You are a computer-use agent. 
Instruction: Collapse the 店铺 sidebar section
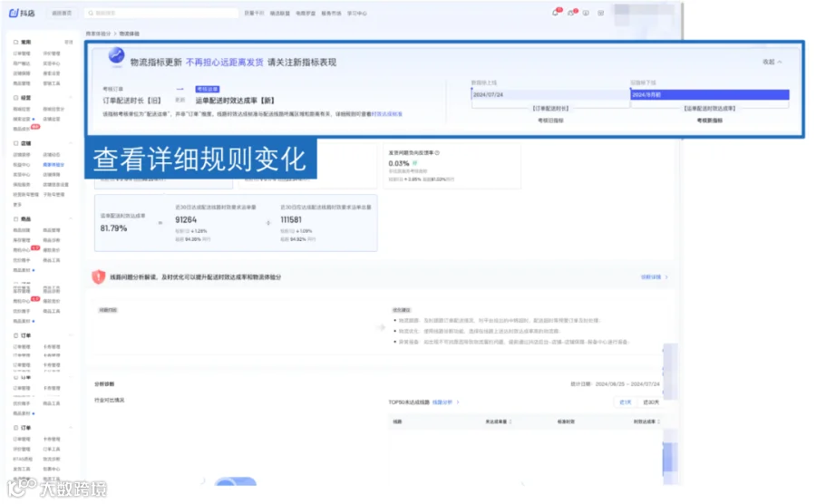coord(70,143)
